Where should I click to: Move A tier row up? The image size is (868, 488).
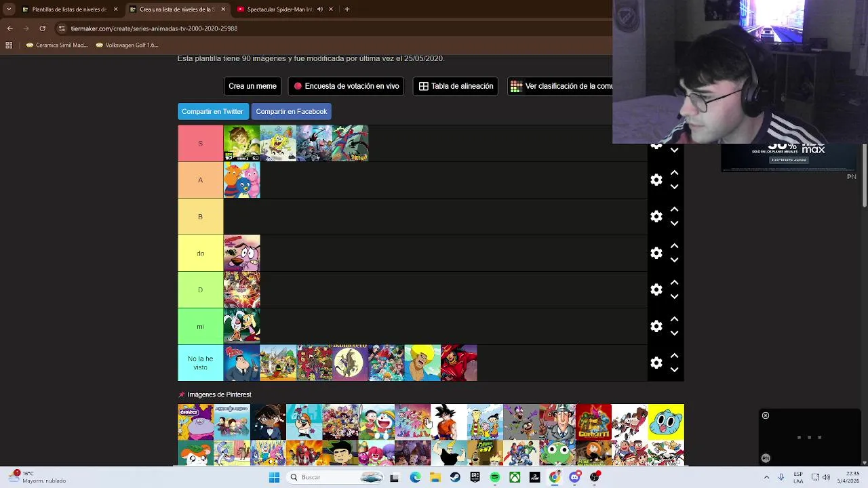tap(674, 173)
